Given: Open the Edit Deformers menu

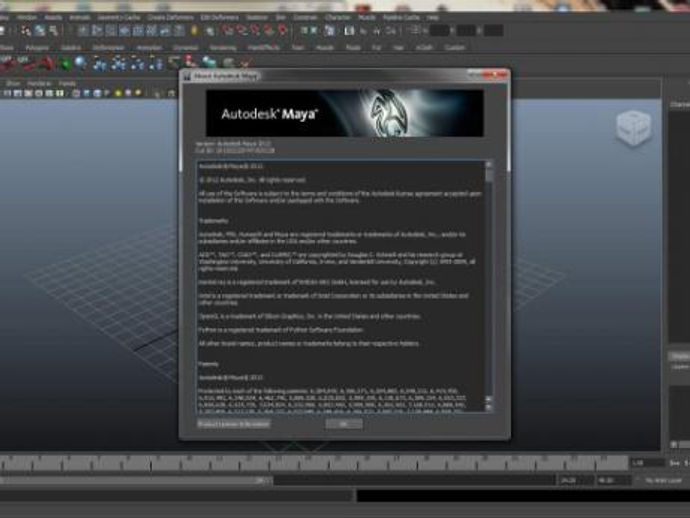Looking at the screenshot, I should pyautogui.click(x=219, y=18).
